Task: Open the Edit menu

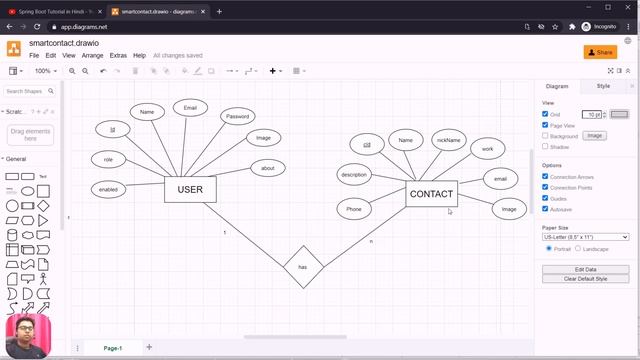Action: 51,56
